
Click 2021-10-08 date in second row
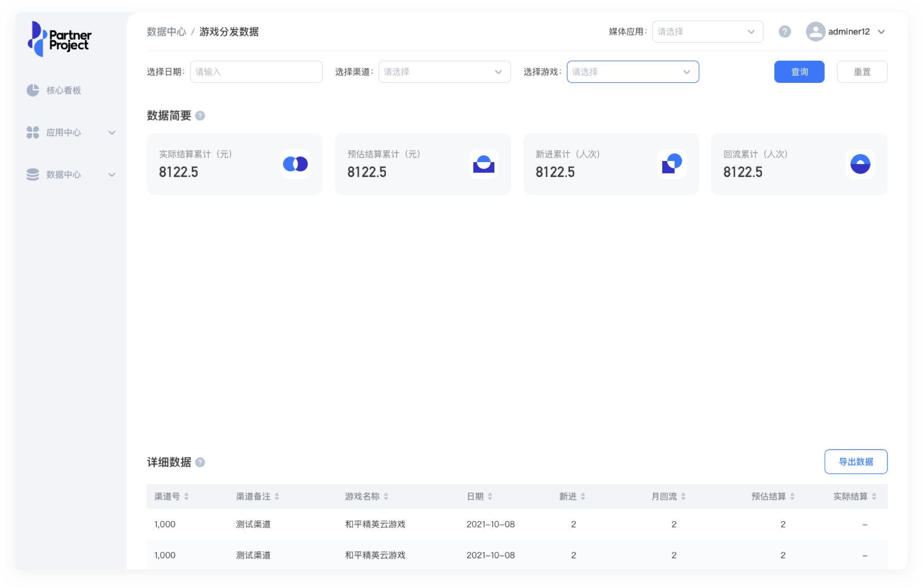tap(490, 555)
